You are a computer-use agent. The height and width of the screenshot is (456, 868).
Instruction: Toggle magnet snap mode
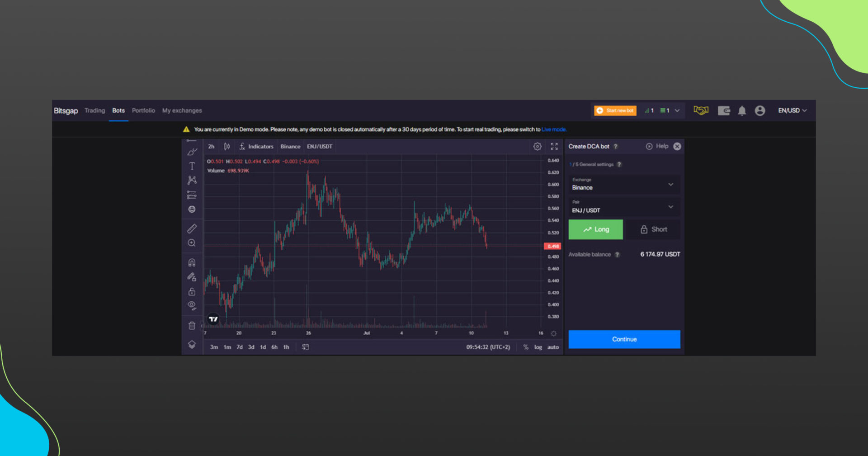(192, 262)
